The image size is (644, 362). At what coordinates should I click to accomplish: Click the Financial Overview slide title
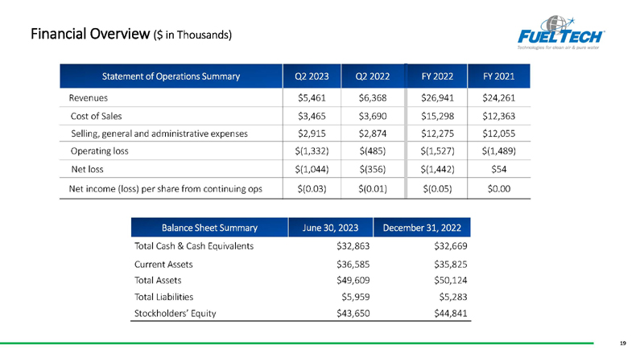[131, 34]
